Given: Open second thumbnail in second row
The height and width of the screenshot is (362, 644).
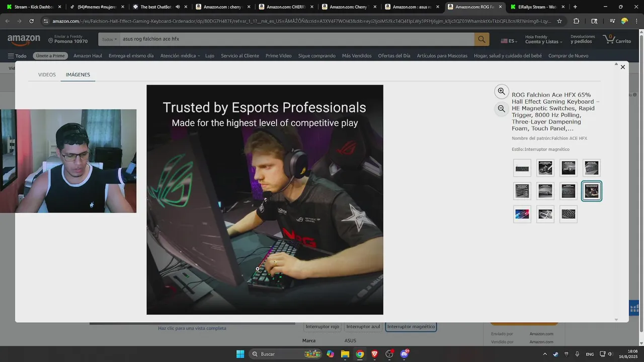Looking at the screenshot, I should pyautogui.click(x=545, y=191).
